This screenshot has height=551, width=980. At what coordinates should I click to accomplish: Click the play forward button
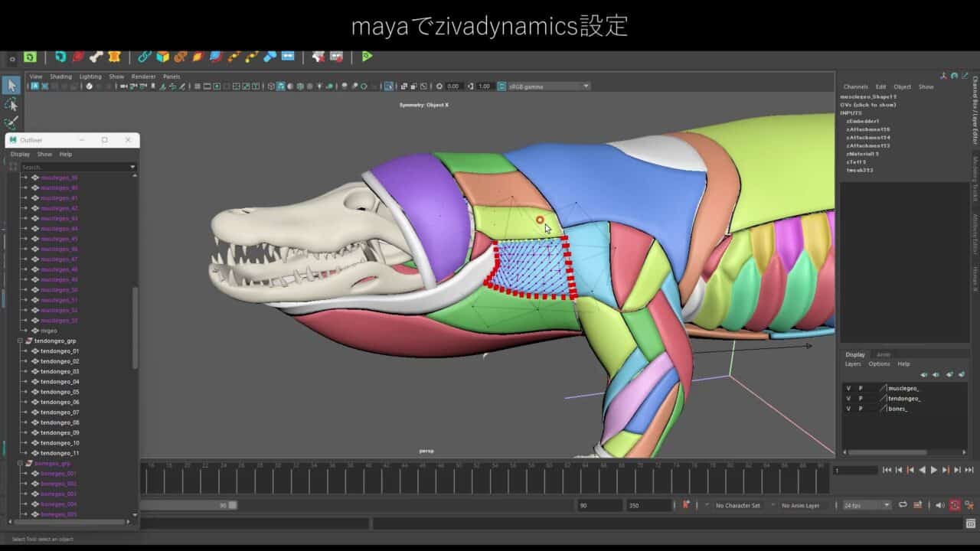(x=933, y=470)
